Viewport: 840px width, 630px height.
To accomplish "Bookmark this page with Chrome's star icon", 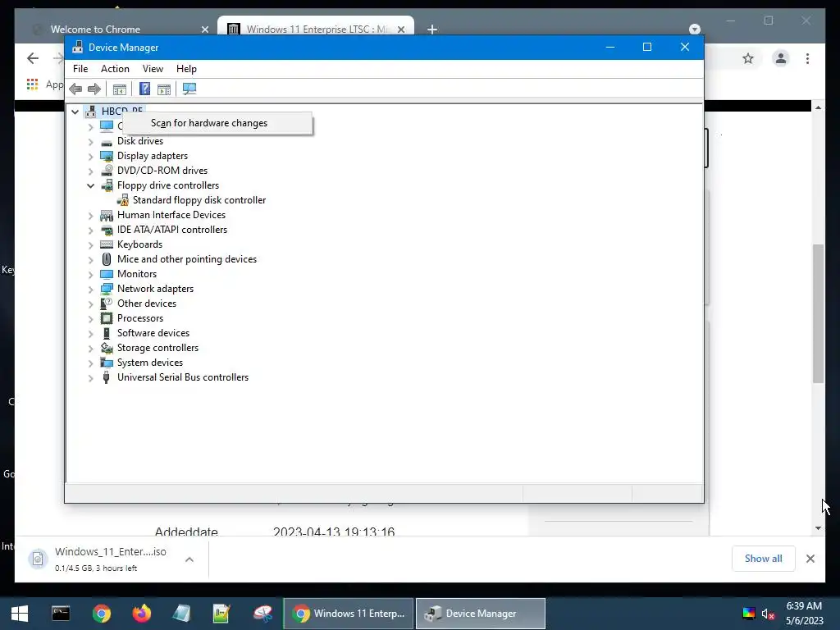I will (748, 58).
